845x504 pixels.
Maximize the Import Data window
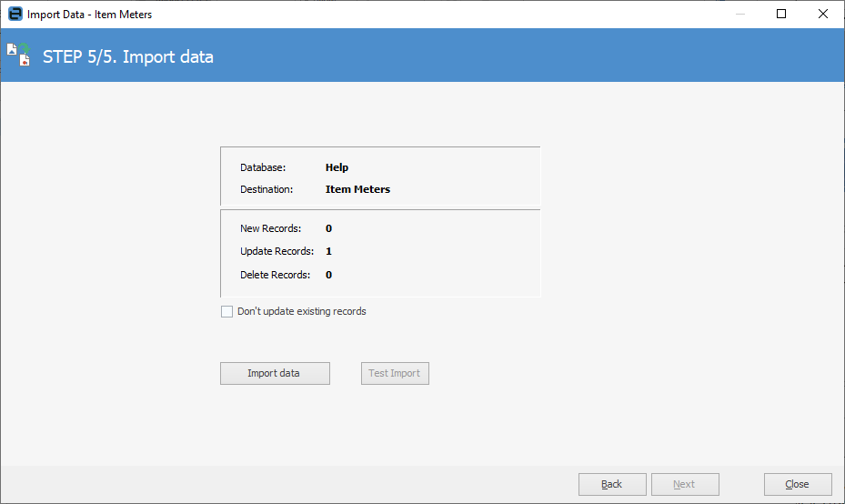click(781, 15)
